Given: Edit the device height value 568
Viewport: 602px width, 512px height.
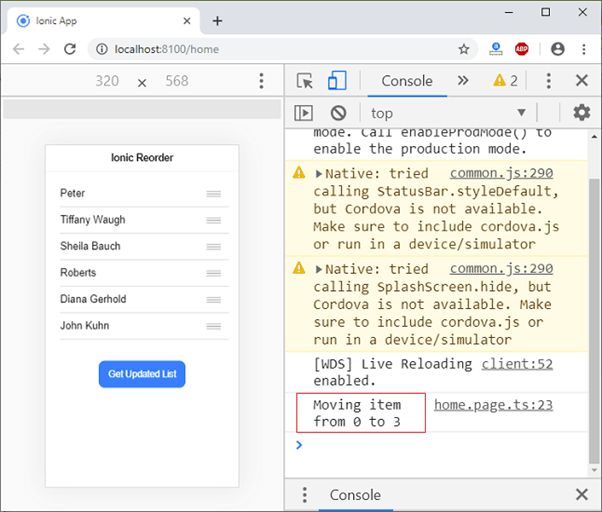Looking at the screenshot, I should coord(177,81).
